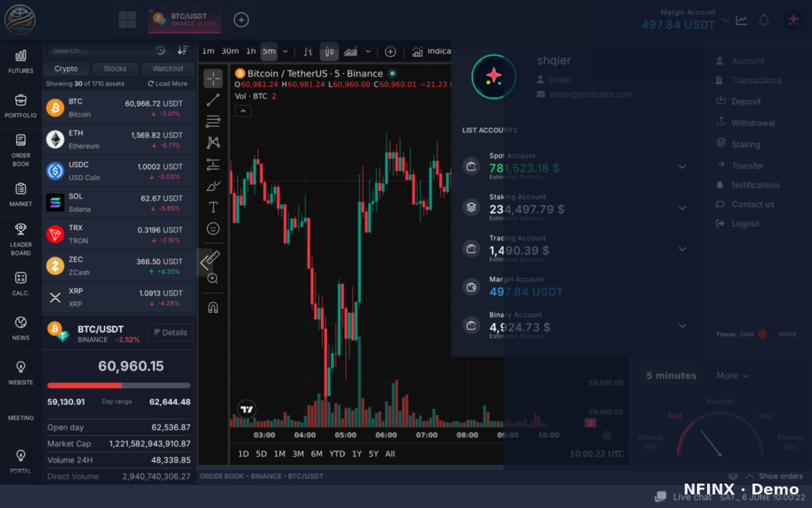Open the Market sidebar item
Screen dimensions: 812x508
(20, 195)
